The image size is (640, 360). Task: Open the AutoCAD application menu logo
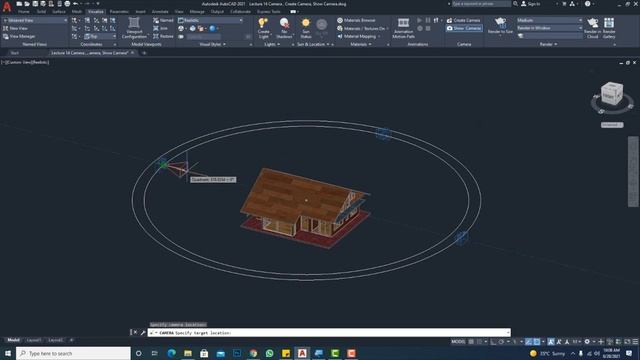coord(7,7)
